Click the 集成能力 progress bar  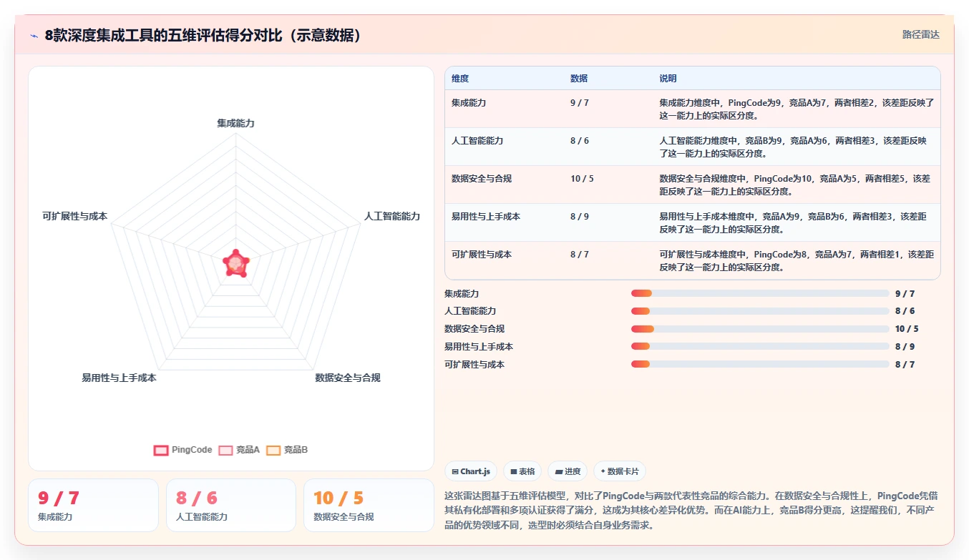(x=760, y=293)
